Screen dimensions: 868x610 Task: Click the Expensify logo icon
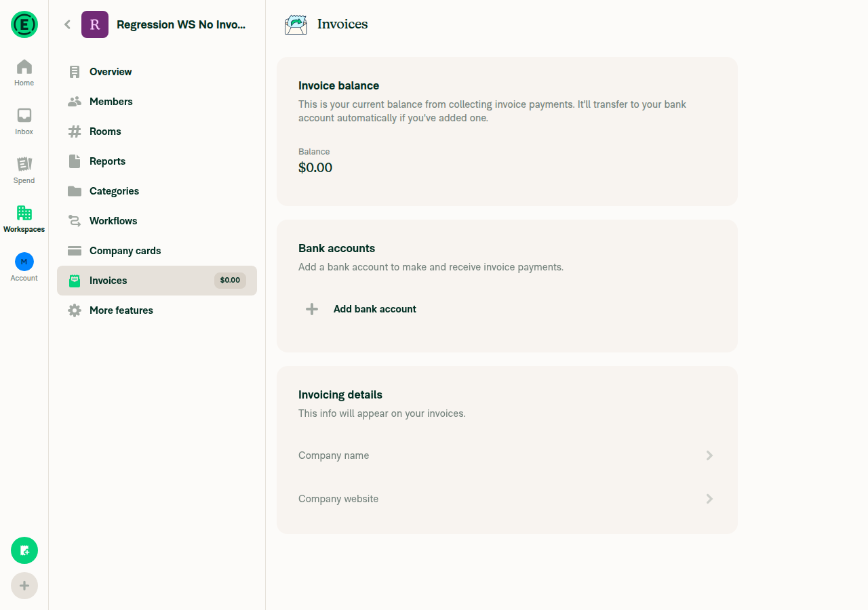point(24,24)
